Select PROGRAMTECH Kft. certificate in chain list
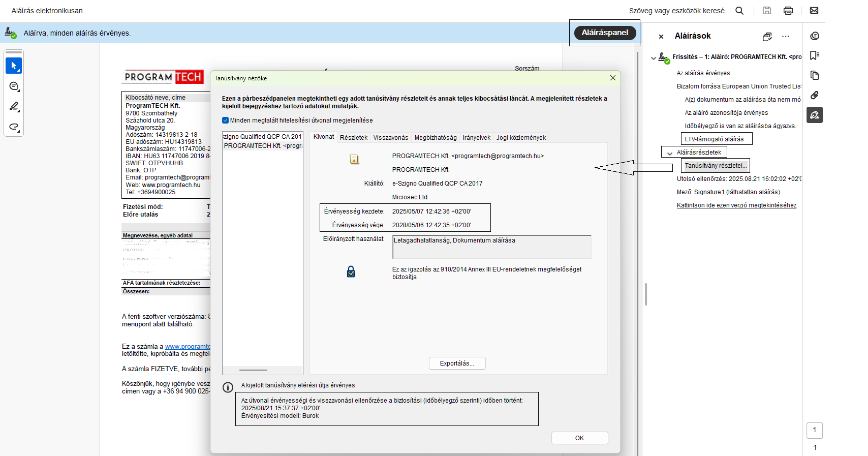 click(263, 146)
